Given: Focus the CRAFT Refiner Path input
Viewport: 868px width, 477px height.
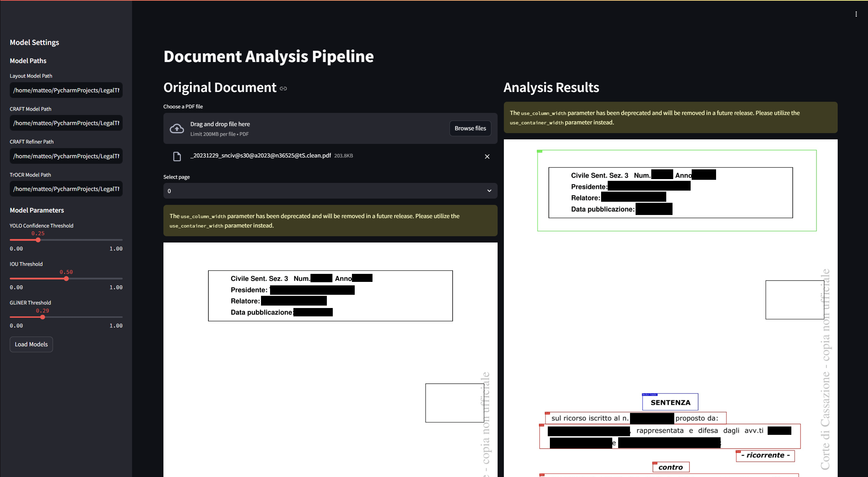Looking at the screenshot, I should pos(66,156).
